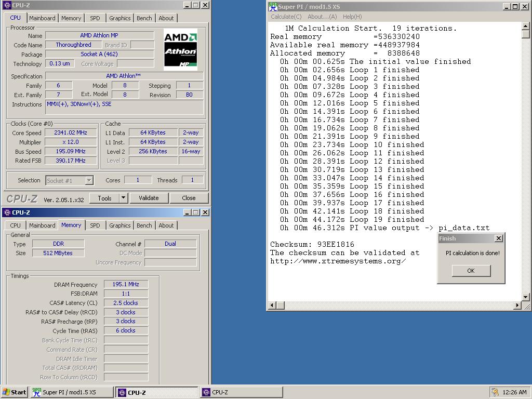Click the Tools button in CPU-Z
Viewport: 532px width, 399px height.
pyautogui.click(x=104, y=198)
